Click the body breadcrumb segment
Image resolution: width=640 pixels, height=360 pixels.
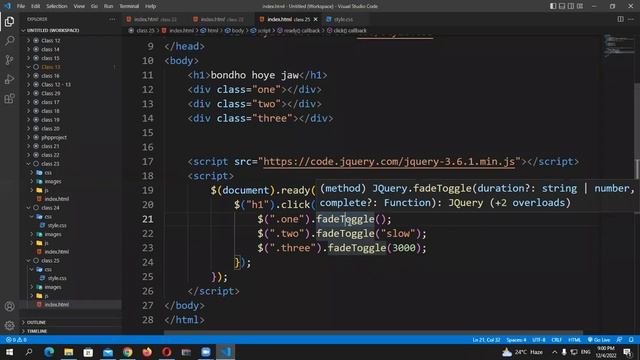pyautogui.click(x=238, y=31)
